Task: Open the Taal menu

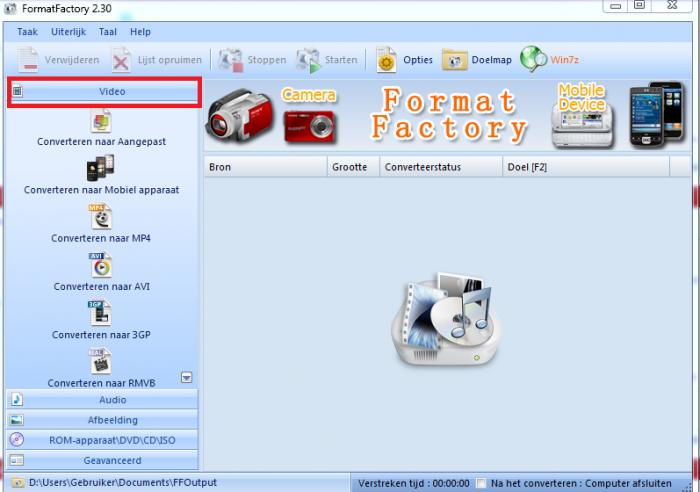Action: 108,32
